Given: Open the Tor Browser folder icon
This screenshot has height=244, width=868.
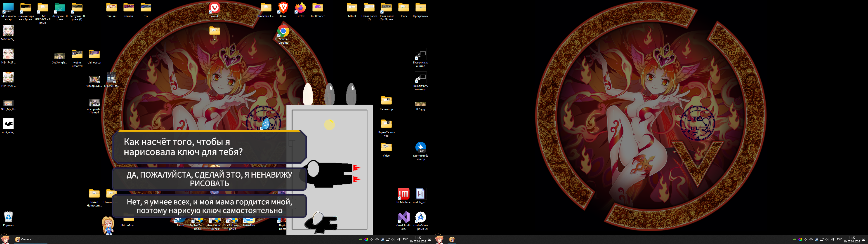Looking at the screenshot, I should click(317, 8).
